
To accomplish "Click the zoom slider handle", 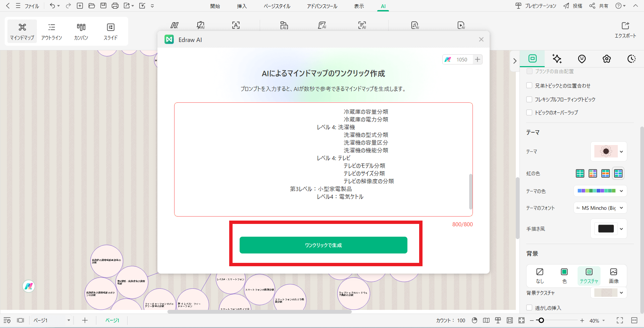I will (541, 320).
